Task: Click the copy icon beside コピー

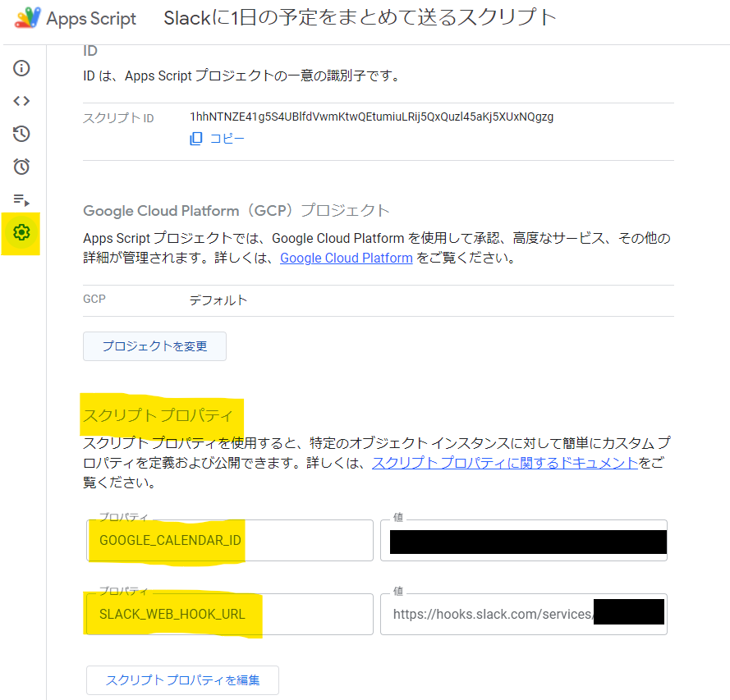Action: 196,138
